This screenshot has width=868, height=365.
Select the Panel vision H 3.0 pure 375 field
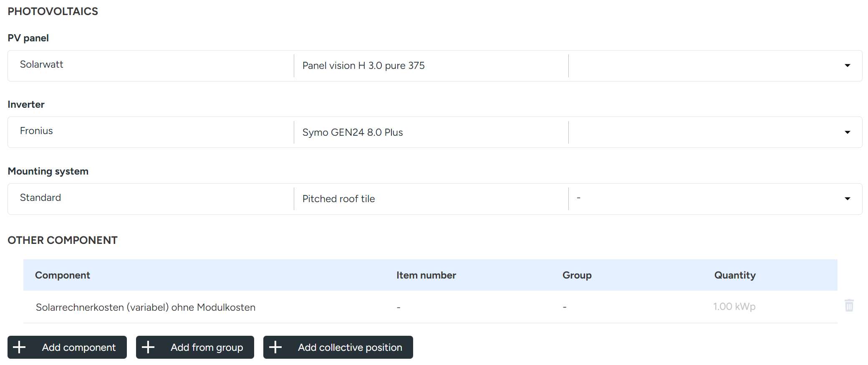(x=430, y=66)
